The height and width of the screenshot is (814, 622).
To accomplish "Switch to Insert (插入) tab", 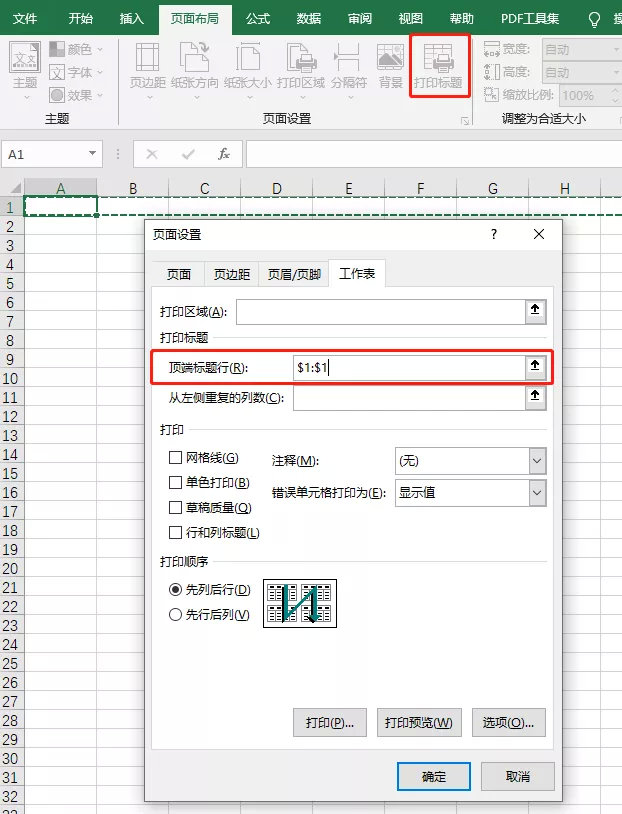I will [x=131, y=19].
